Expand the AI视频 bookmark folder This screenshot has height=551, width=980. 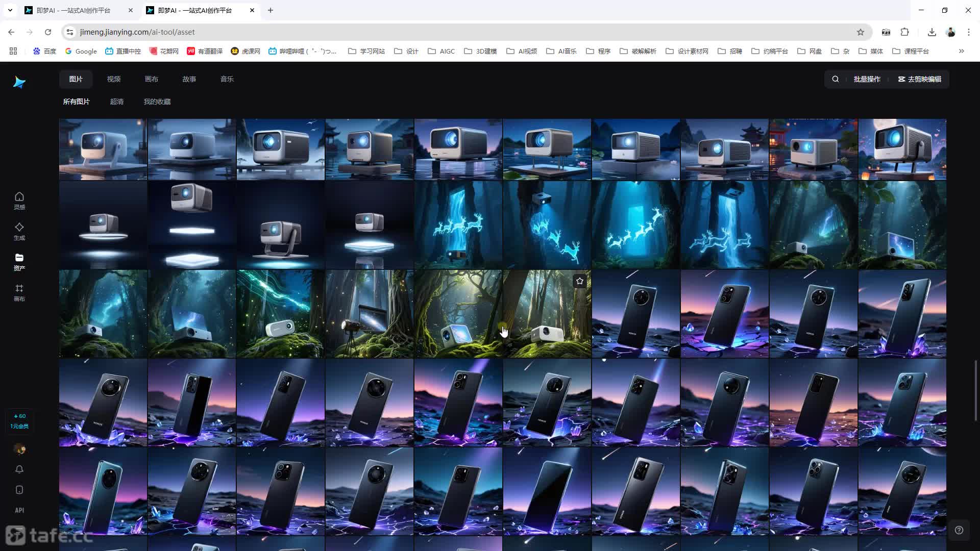click(x=522, y=51)
